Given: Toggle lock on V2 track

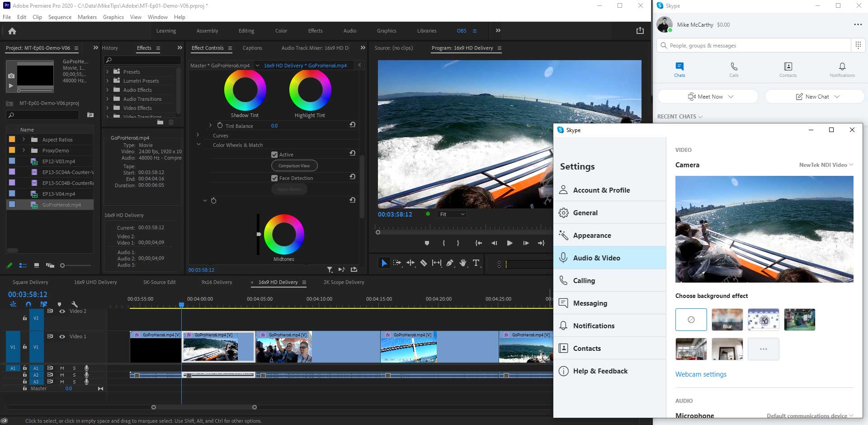Looking at the screenshot, I should coord(25,318).
